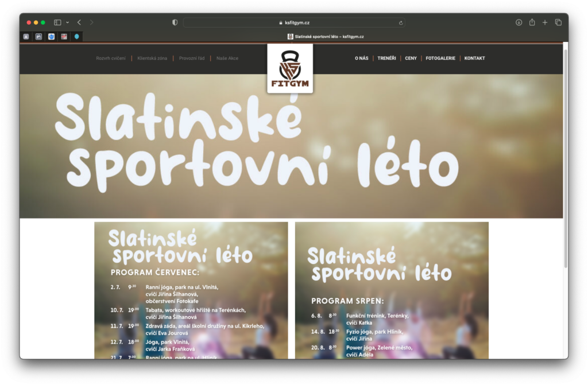Image resolution: width=588 pixels, height=385 pixels.
Task: Add a new tab with plus icon
Action: coord(545,22)
